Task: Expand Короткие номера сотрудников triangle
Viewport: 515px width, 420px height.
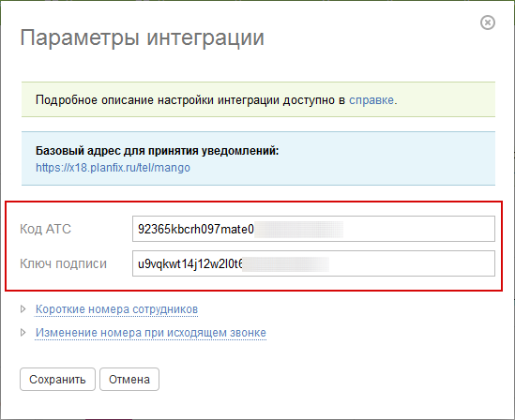Action: pyautogui.click(x=23, y=308)
